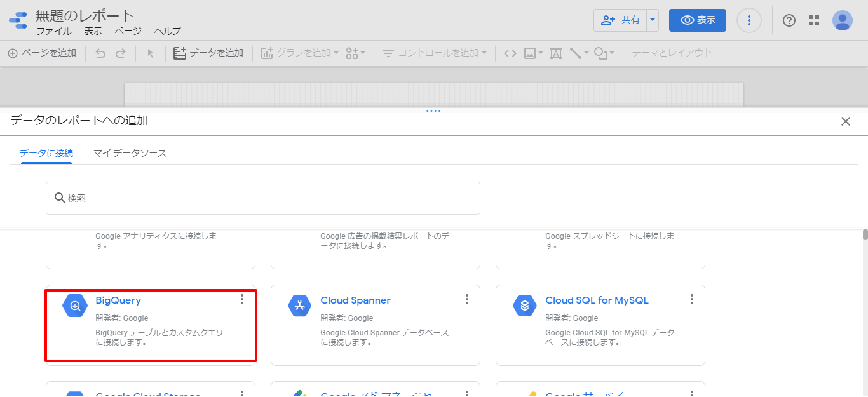This screenshot has width=868, height=397.
Task: Click BigQuery description text
Action: [159, 337]
